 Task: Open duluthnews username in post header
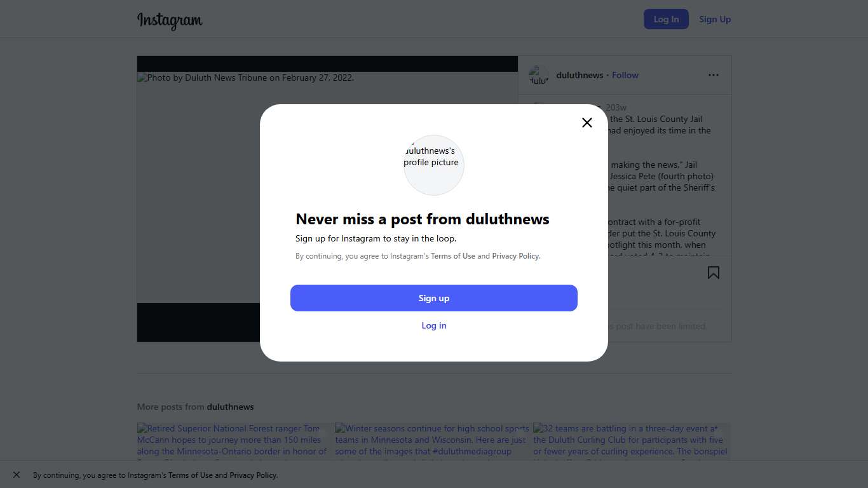click(580, 75)
